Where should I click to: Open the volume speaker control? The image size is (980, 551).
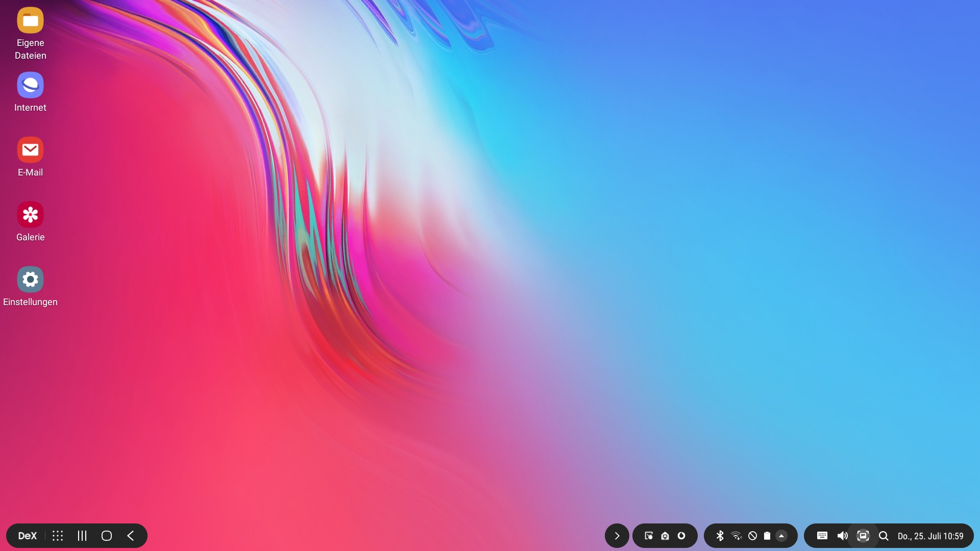(x=842, y=536)
